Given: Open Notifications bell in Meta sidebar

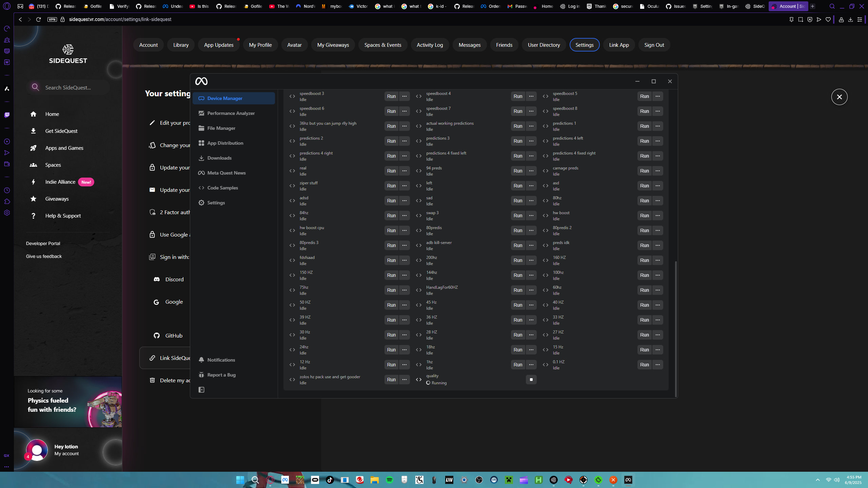Looking at the screenshot, I should click(x=201, y=360).
